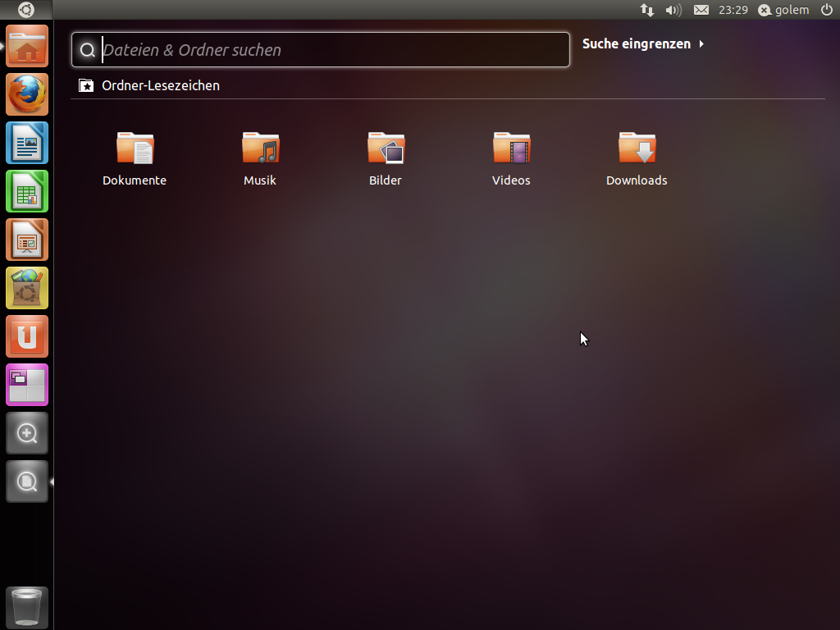Screen dimensions: 840x630
Task: Open Firefox from the launcher
Action: pyautogui.click(x=27, y=94)
